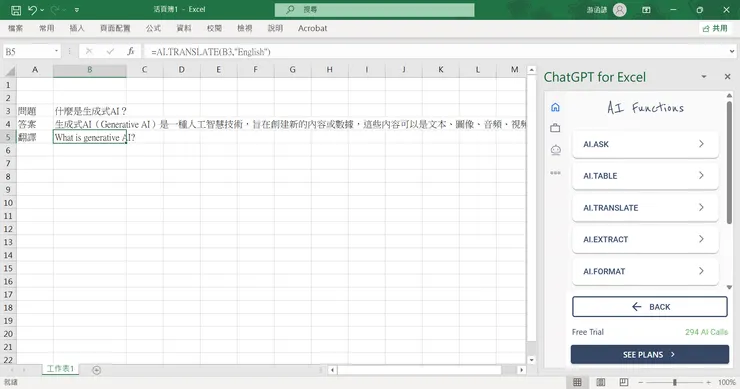Screen dimensions: 740x389
Task: Open the 資料 ribbon tab
Action: point(184,28)
